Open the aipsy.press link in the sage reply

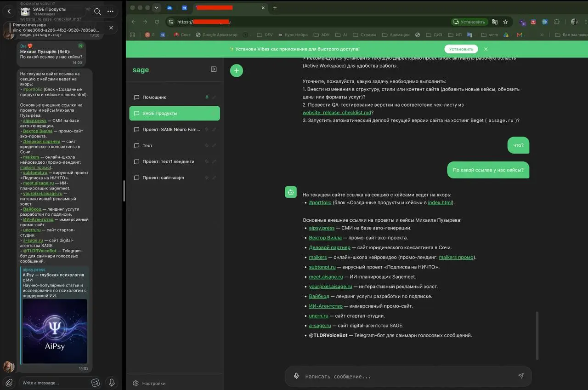point(322,228)
